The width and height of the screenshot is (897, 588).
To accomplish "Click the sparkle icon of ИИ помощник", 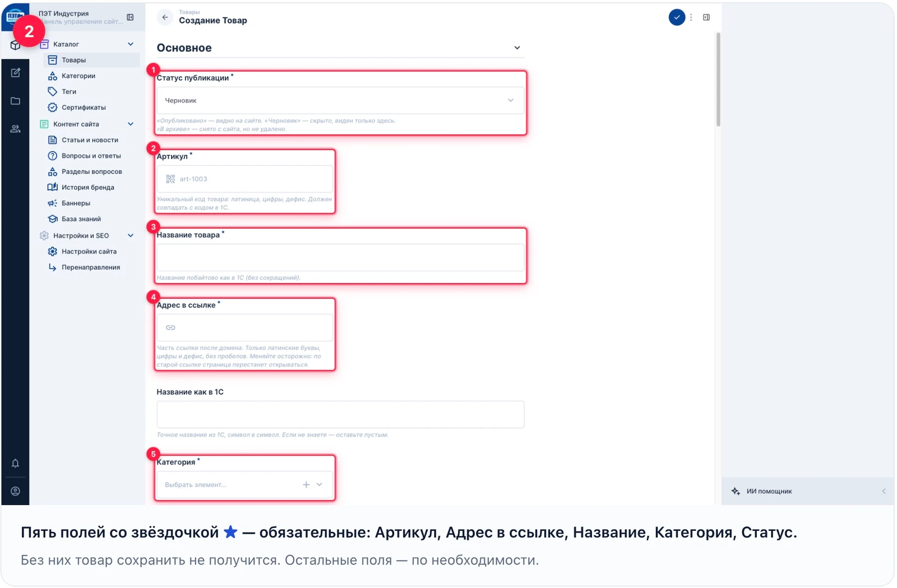I will 736,492.
